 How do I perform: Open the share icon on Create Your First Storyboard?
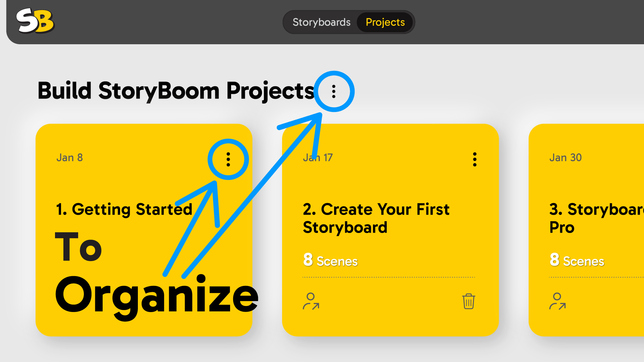311,301
